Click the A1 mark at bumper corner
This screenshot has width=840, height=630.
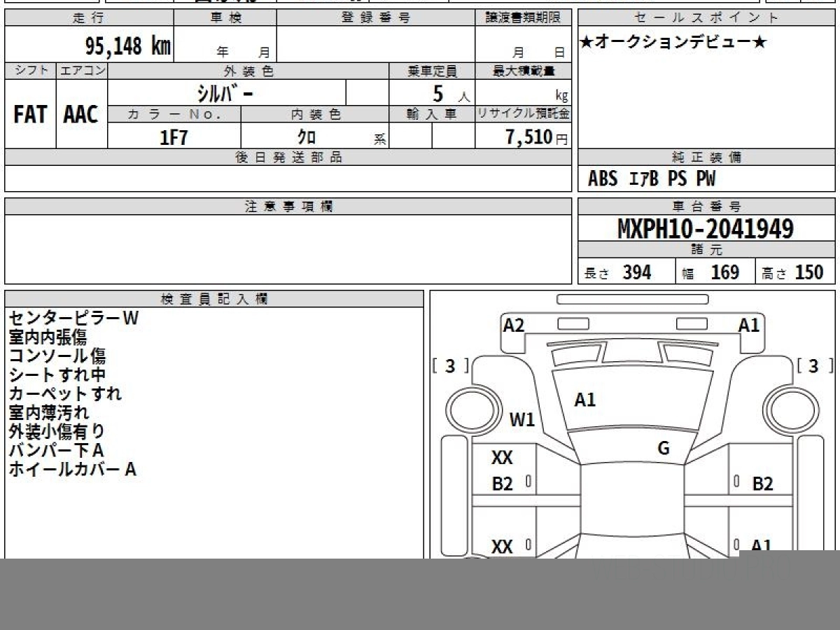(749, 325)
